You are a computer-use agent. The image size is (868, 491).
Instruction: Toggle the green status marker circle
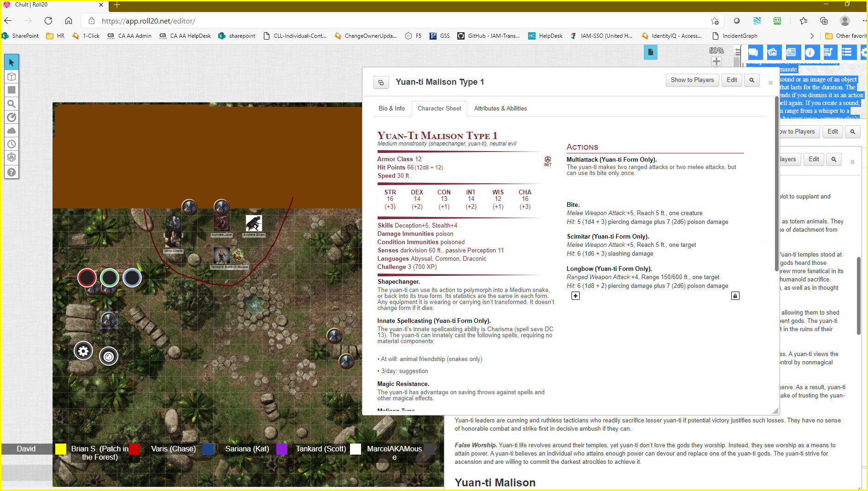pyautogui.click(x=110, y=278)
